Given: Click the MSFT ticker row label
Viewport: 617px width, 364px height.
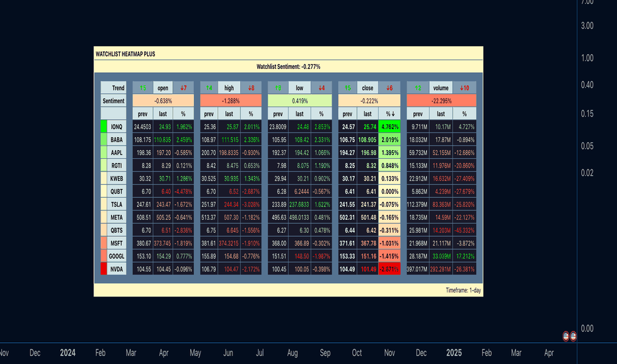Looking at the screenshot, I should (x=117, y=243).
